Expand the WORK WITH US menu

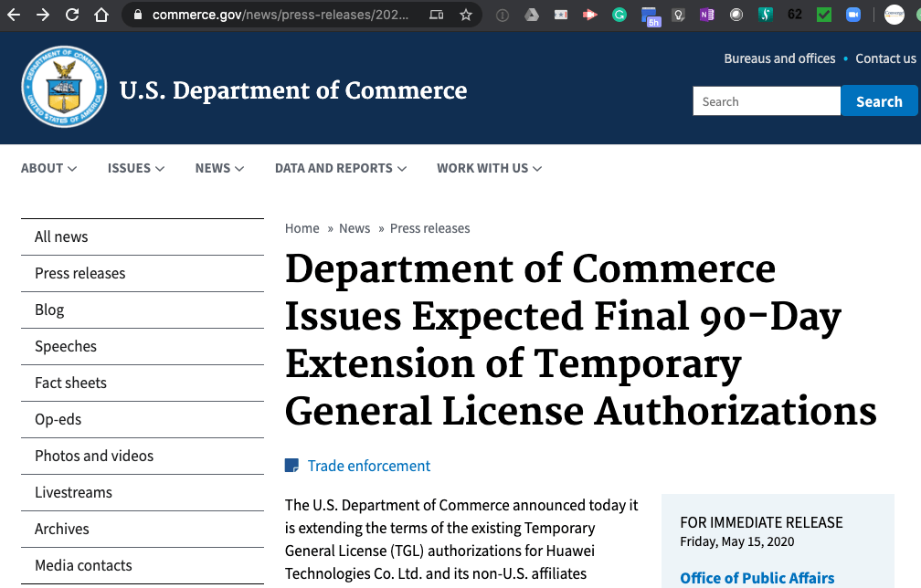coord(489,168)
